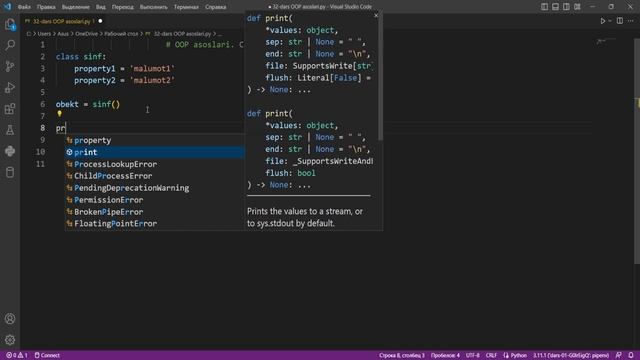Open the Вид menu
This screenshot has width=640, height=360.
[x=100, y=7]
